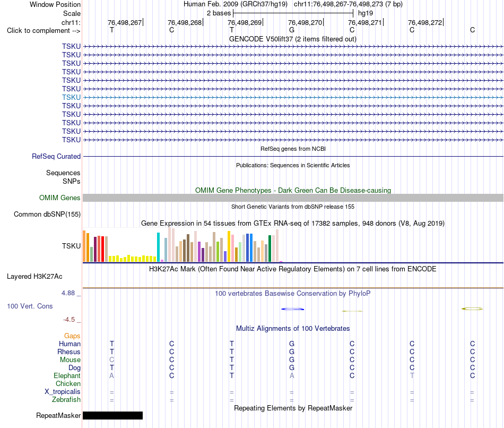Open 'Short Genetic Variants from dbSNP release 155'

coord(293,207)
